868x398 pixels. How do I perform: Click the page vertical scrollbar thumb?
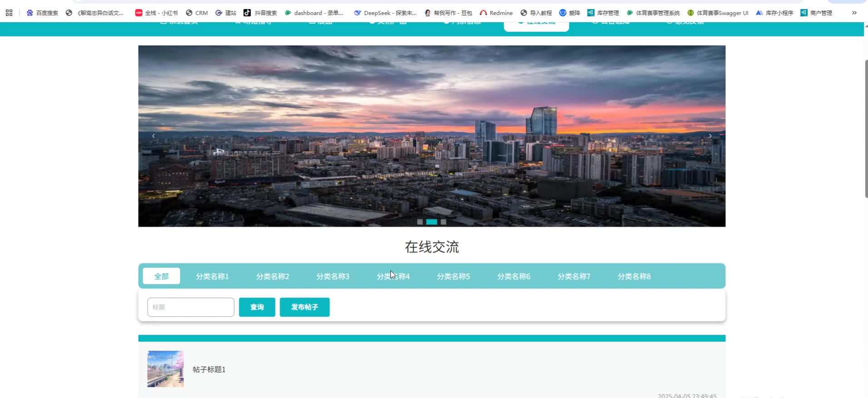coord(866,129)
